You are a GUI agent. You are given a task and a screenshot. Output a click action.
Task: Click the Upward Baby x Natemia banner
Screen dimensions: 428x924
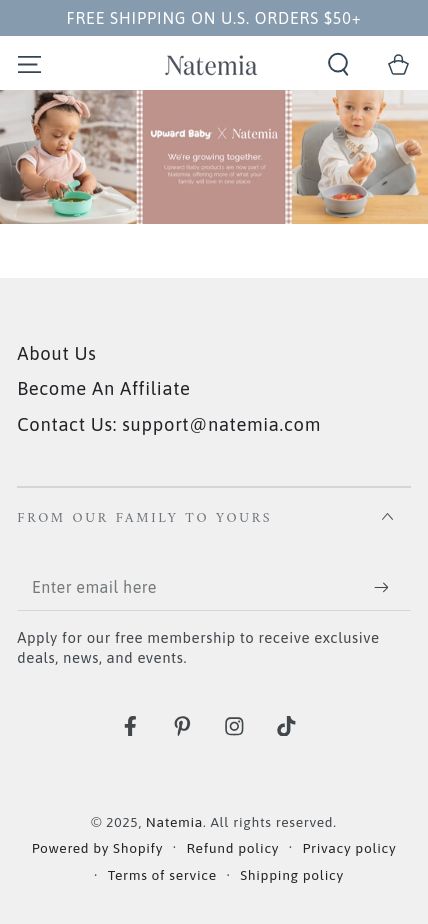pyautogui.click(x=214, y=157)
